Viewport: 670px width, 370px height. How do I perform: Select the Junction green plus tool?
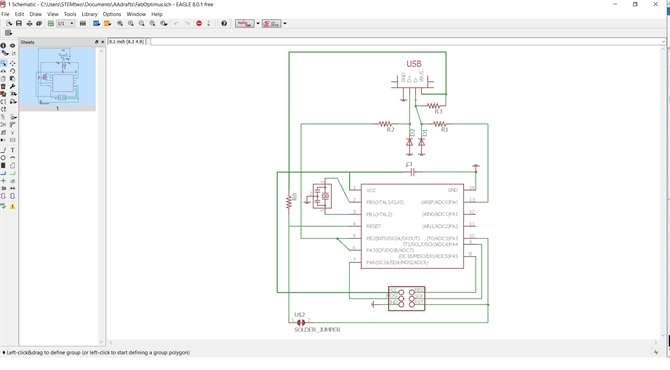pos(3,181)
